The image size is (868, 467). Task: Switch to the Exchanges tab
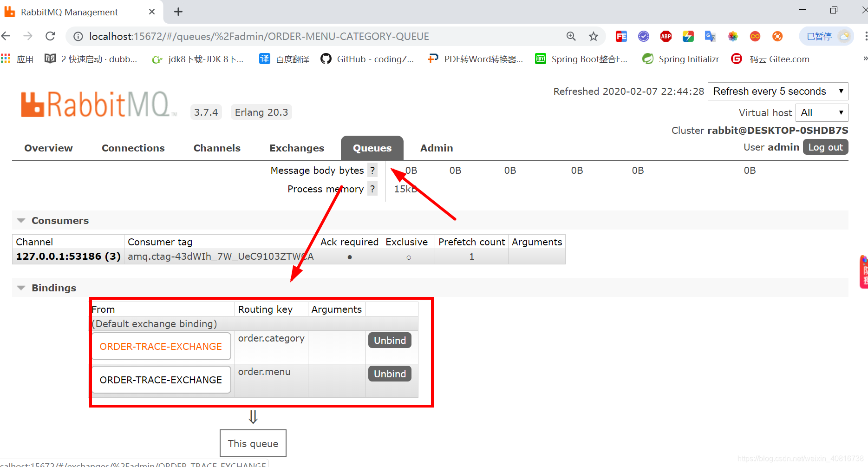[297, 148]
